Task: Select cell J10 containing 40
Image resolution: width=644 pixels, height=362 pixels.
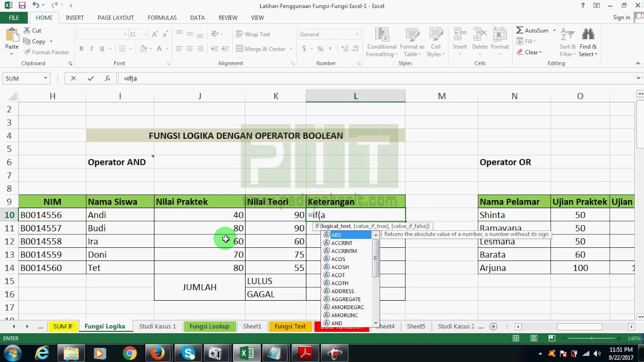Action: coord(200,215)
